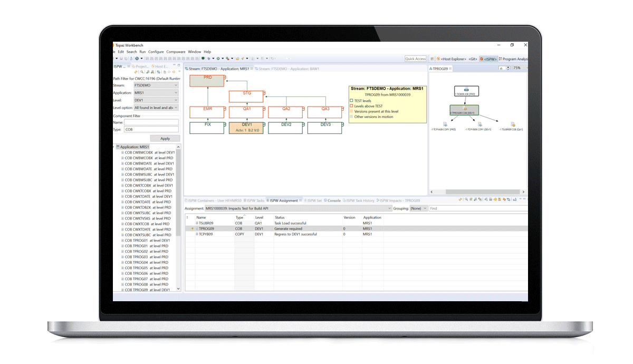Image resolution: width=633 pixels, height=364 pixels.
Task: Select the TPROG09 row in the assignment table
Action: coord(264,229)
